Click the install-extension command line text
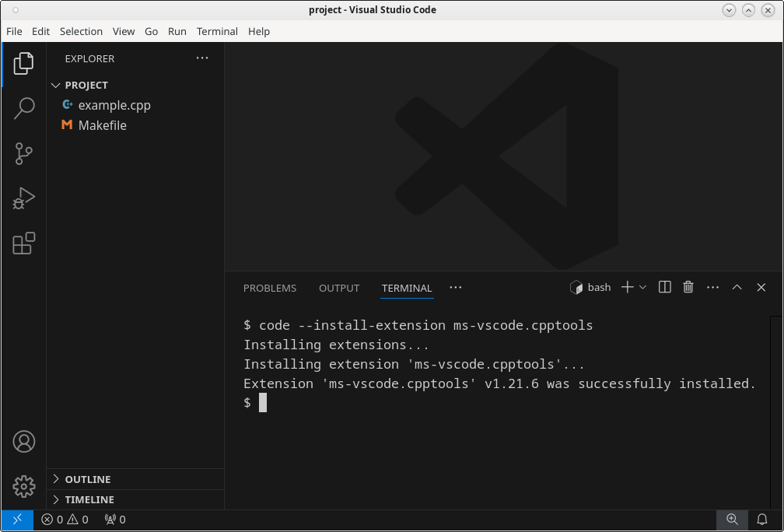This screenshot has width=784, height=532. point(418,325)
